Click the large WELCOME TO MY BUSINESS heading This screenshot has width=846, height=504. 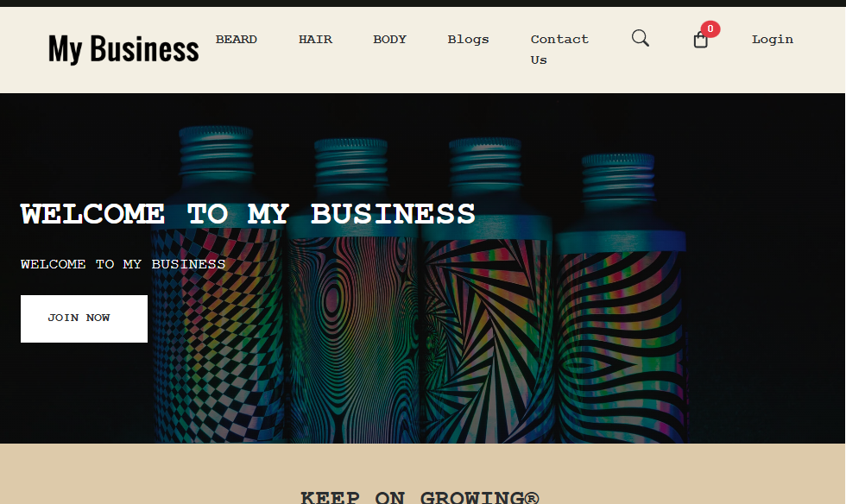[248, 214]
